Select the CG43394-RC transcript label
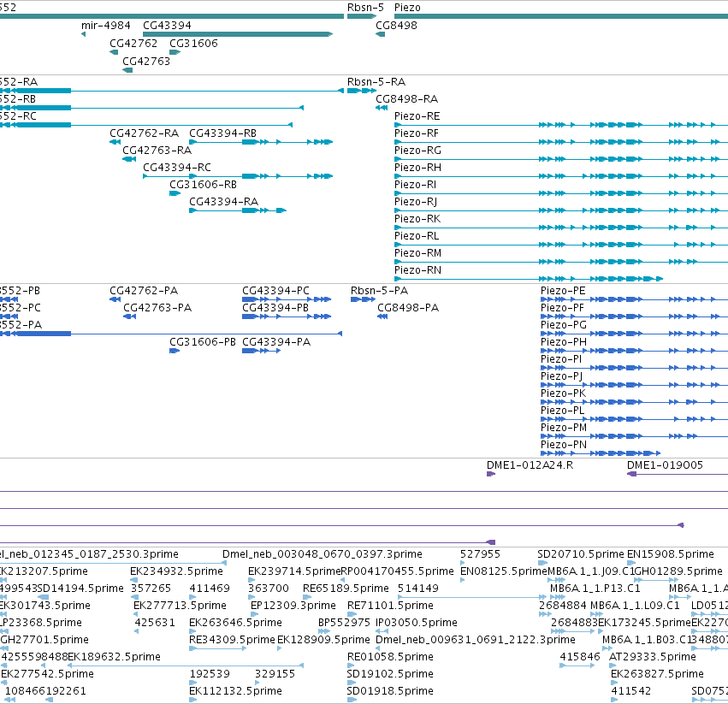Image resolution: width=728 pixels, height=704 pixels. [x=177, y=167]
